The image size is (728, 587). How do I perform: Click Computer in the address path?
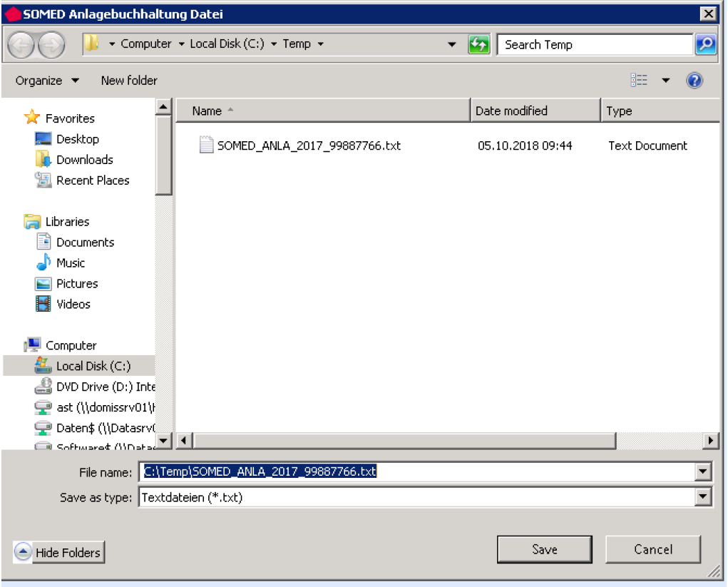[145, 44]
